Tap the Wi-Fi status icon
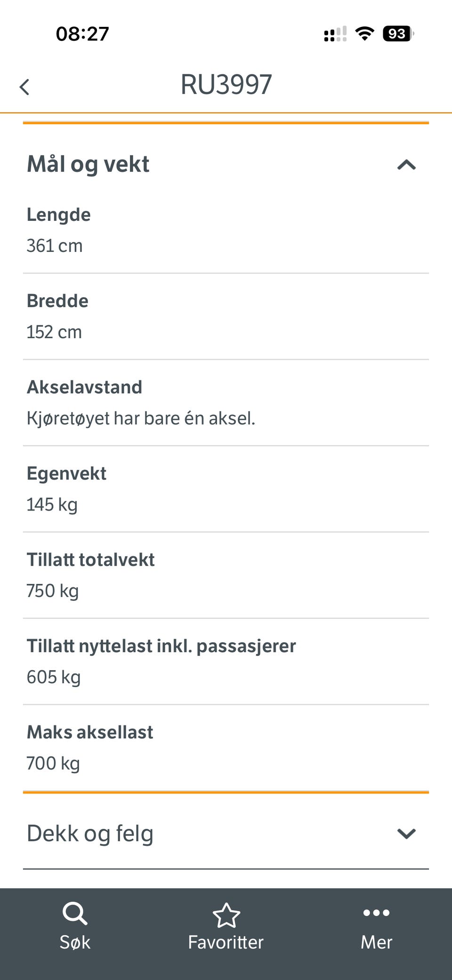452x980 pixels. [x=364, y=34]
